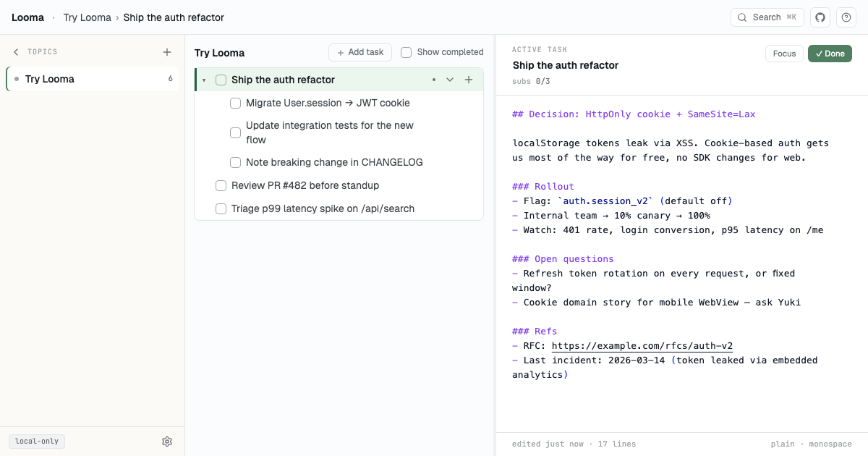Click the topic count 6 badge
Screen dimensions: 868x456
tap(171, 79)
